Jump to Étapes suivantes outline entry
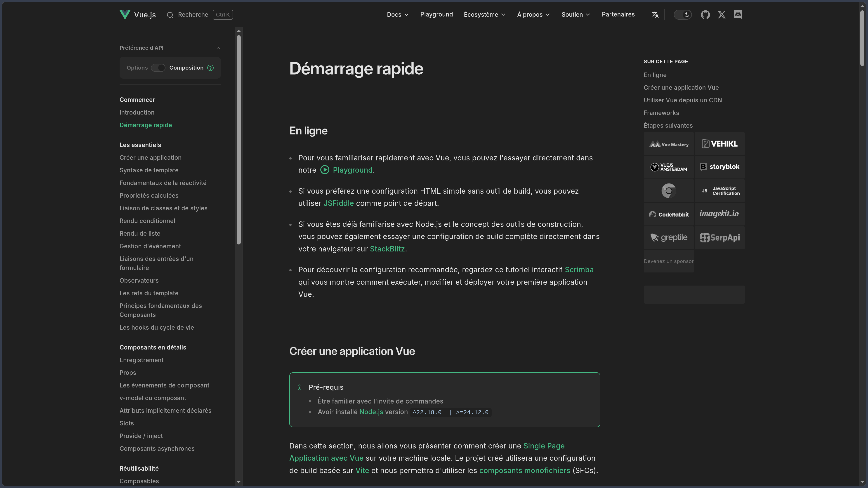 point(668,125)
